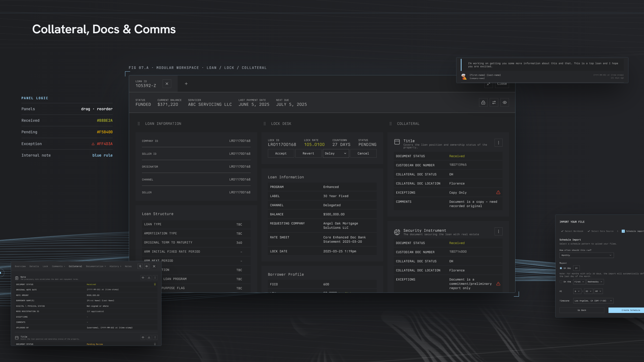
Task: Grab the Collateral panel drag handle
Action: tap(390, 124)
